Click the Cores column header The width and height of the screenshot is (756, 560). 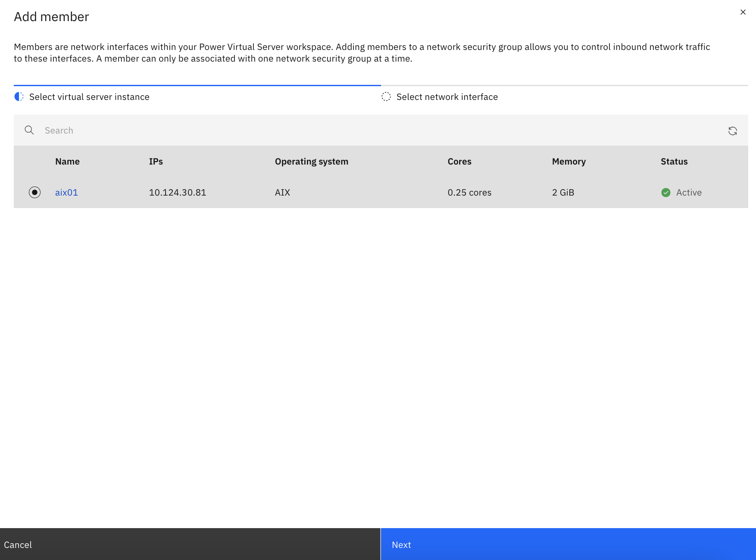tap(459, 162)
